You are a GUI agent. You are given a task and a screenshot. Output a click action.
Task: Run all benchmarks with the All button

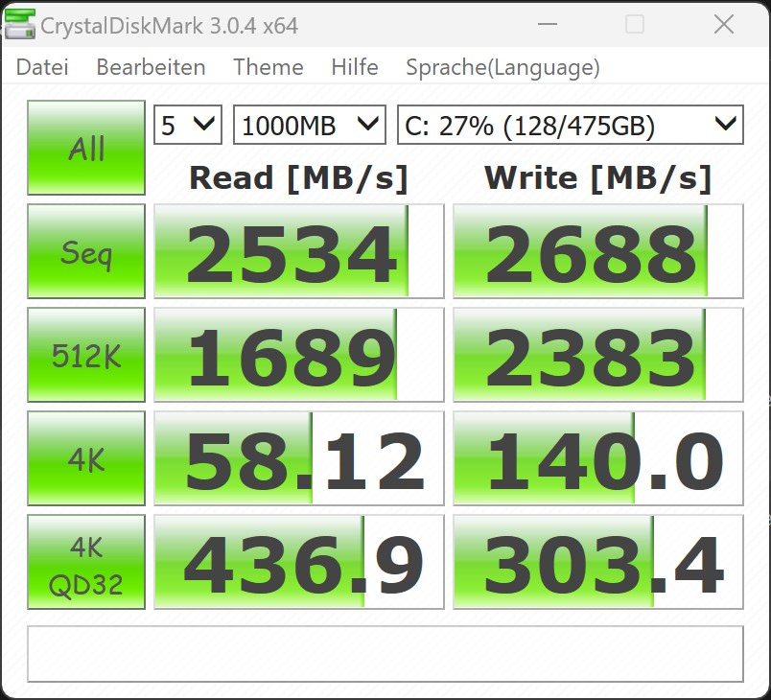[x=86, y=149]
